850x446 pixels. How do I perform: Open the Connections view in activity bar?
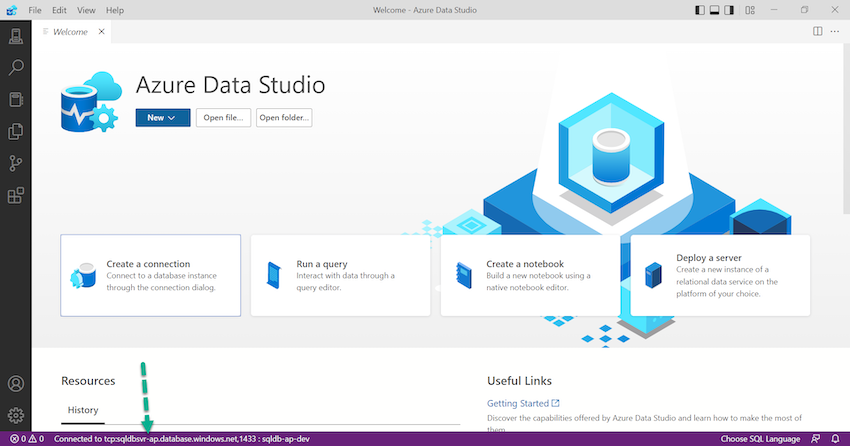click(16, 36)
